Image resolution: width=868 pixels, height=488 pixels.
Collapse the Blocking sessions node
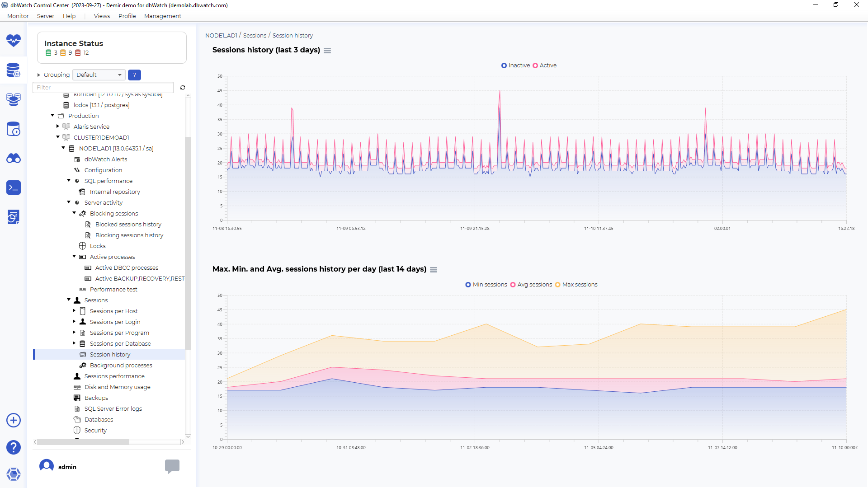point(74,213)
